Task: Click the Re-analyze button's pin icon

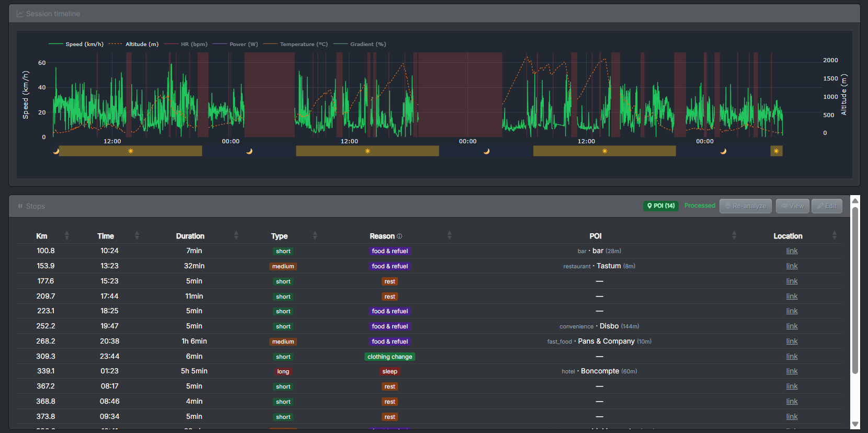Action: (x=728, y=206)
